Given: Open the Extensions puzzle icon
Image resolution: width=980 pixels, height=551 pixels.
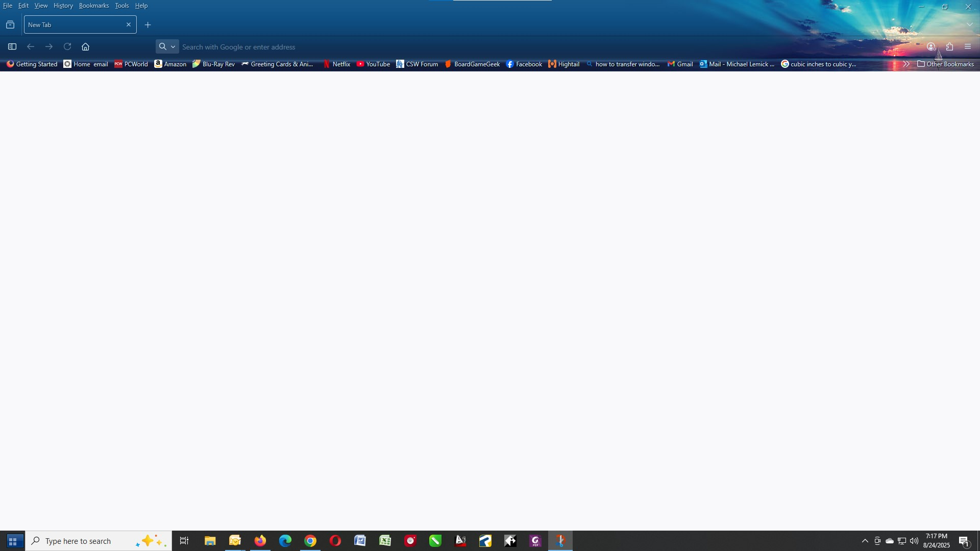Looking at the screenshot, I should [949, 47].
